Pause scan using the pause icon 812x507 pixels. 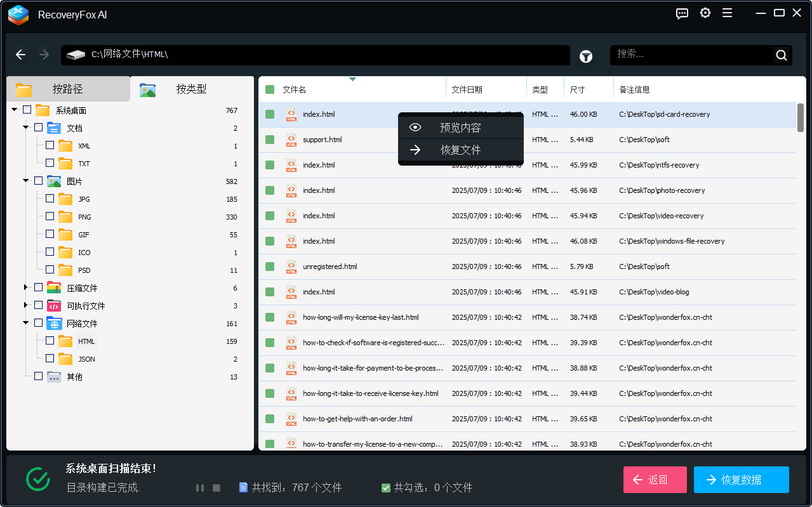click(200, 488)
